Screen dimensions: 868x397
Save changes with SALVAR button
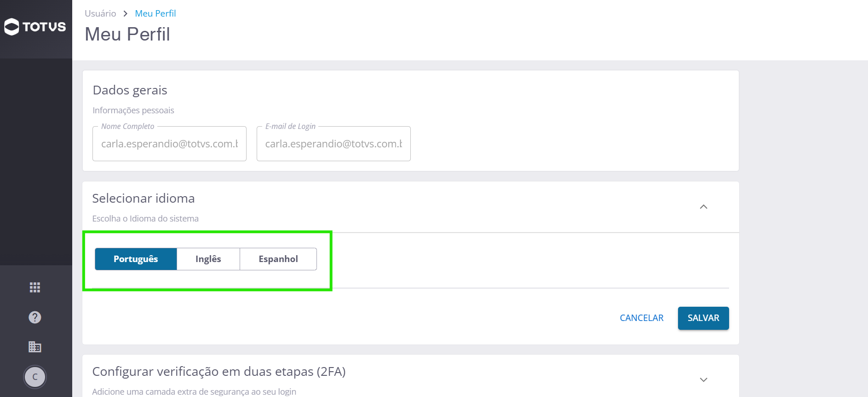point(703,318)
